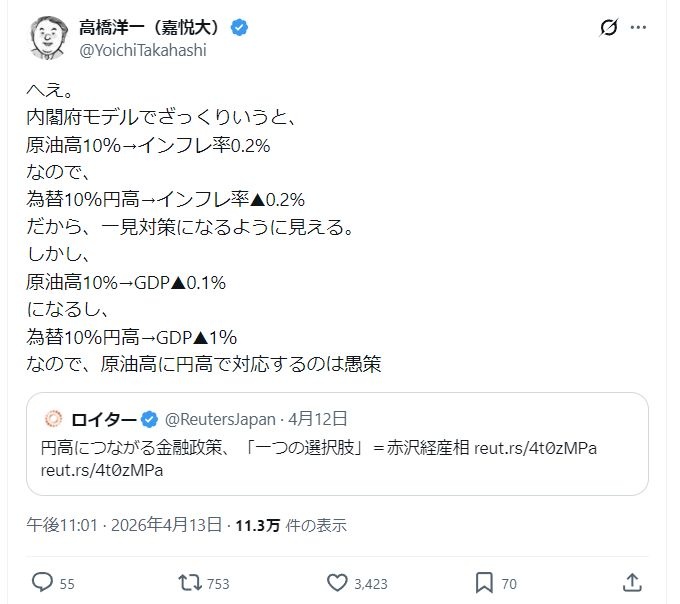Click the verified badge next to ロイター

(x=149, y=418)
